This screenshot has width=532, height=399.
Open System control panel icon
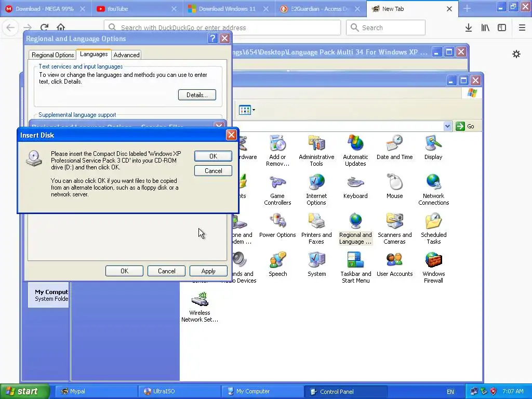[316, 264]
